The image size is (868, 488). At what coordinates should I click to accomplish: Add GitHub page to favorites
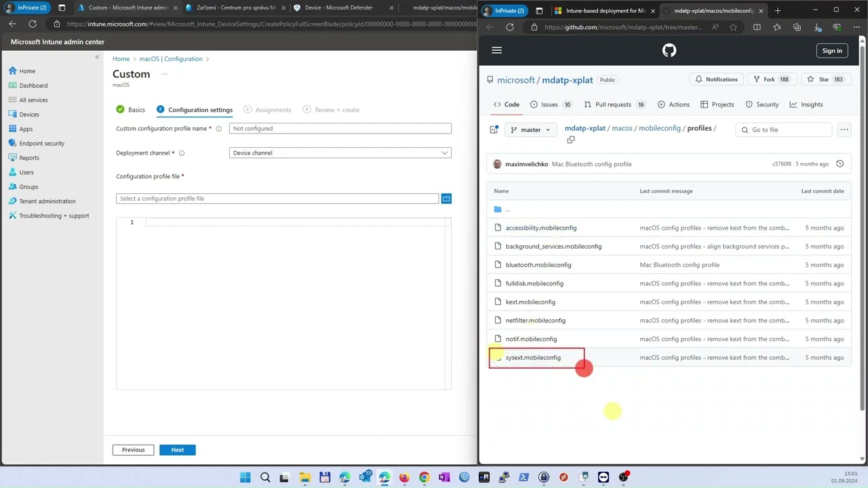pyautogui.click(x=733, y=27)
